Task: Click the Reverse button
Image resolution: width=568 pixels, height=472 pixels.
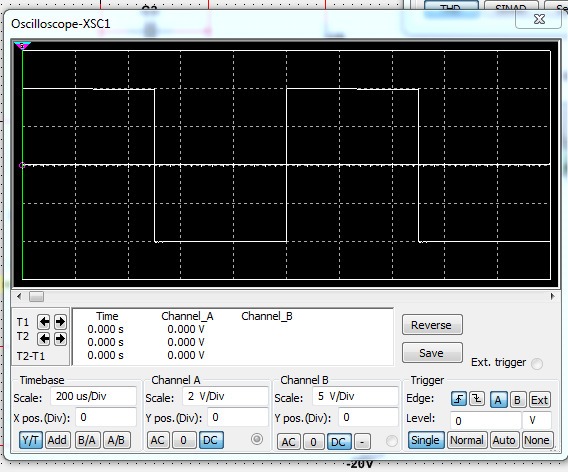Action: pyautogui.click(x=432, y=325)
